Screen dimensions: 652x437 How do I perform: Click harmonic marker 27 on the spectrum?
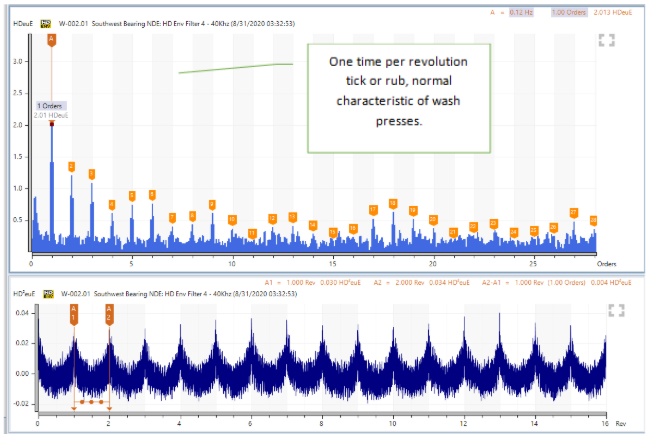(x=573, y=212)
